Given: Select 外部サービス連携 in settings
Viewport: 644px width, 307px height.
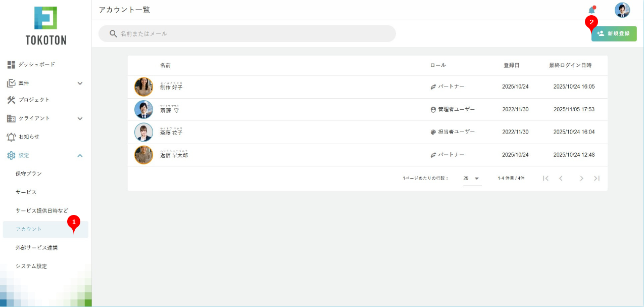Looking at the screenshot, I should 36,248.
